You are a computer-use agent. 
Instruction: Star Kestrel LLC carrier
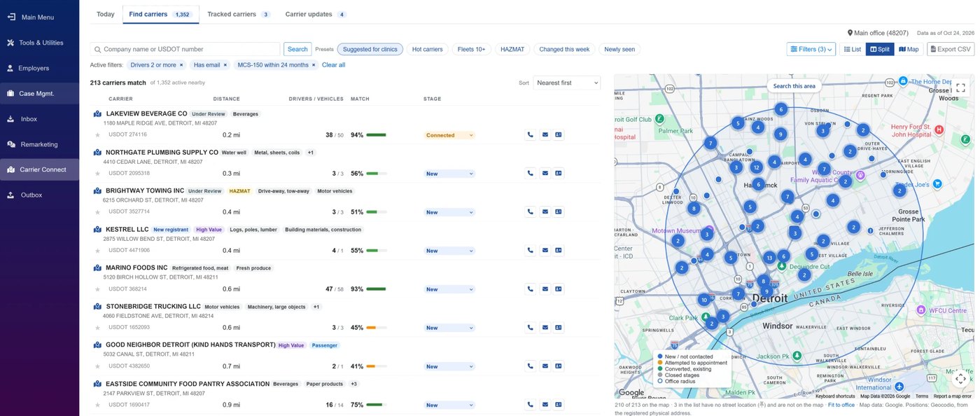(97, 250)
